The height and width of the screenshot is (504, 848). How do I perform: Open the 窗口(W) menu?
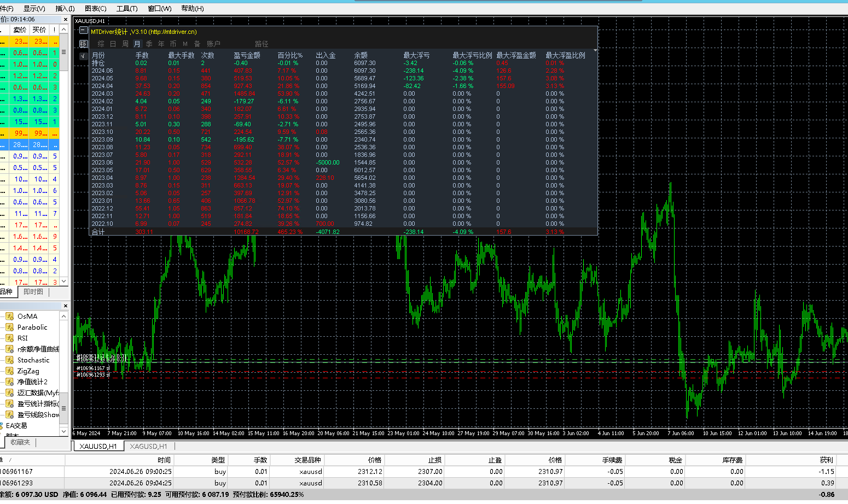click(160, 8)
